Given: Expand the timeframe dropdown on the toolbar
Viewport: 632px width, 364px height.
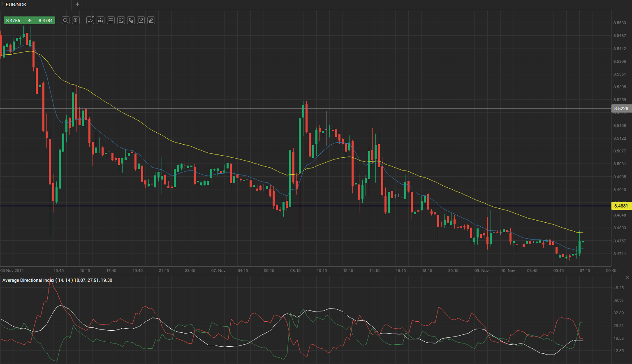Looking at the screenshot, I should (90, 20).
